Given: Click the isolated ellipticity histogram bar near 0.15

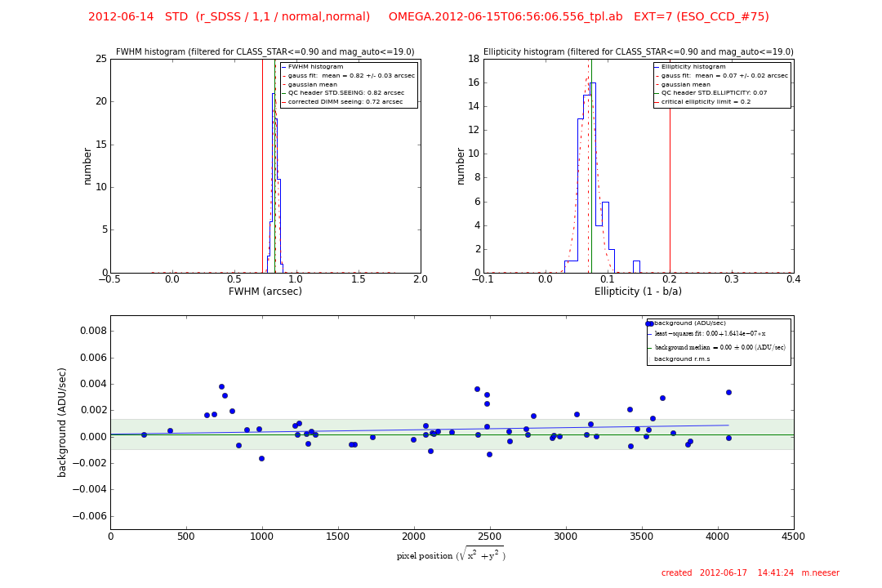Looking at the screenshot, I should [x=636, y=266].
